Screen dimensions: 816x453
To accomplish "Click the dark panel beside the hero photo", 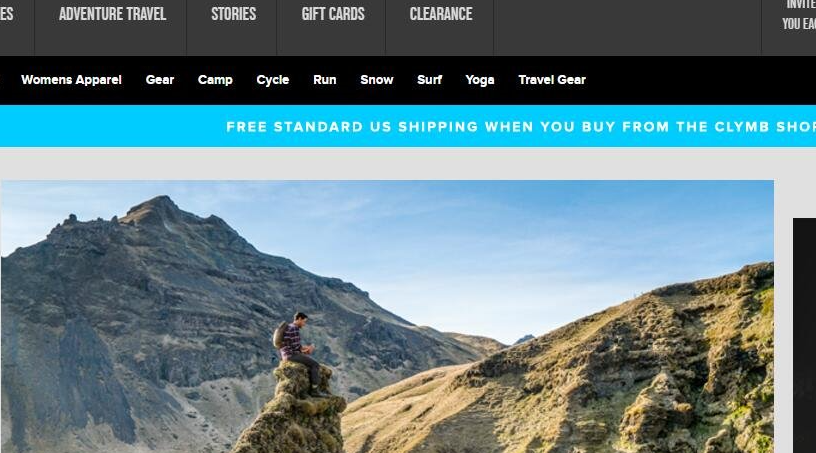I will pos(804,335).
